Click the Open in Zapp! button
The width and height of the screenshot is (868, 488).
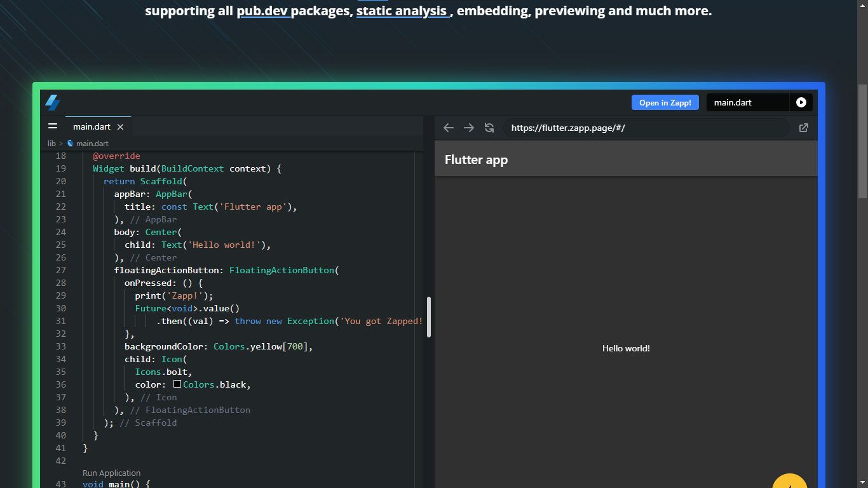coord(665,102)
